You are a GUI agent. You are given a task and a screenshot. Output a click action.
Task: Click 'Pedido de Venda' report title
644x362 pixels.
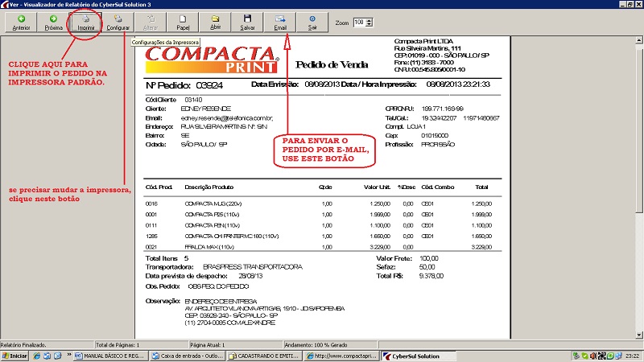tap(332, 65)
